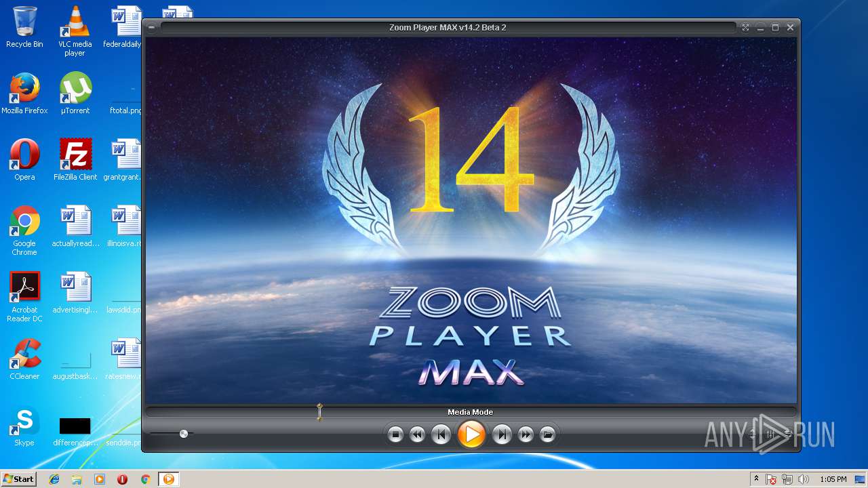The height and width of the screenshot is (488, 868).
Task: Open the Action Center flag icon
Action: click(x=772, y=479)
